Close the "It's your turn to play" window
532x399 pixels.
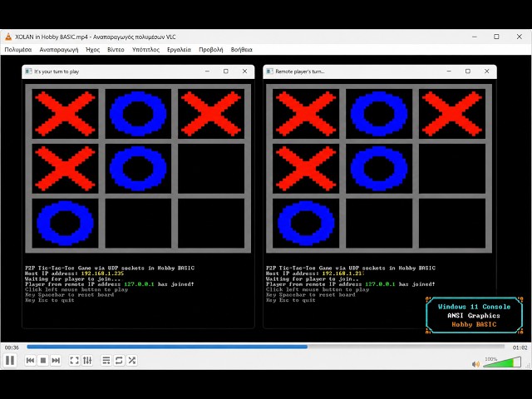click(244, 71)
